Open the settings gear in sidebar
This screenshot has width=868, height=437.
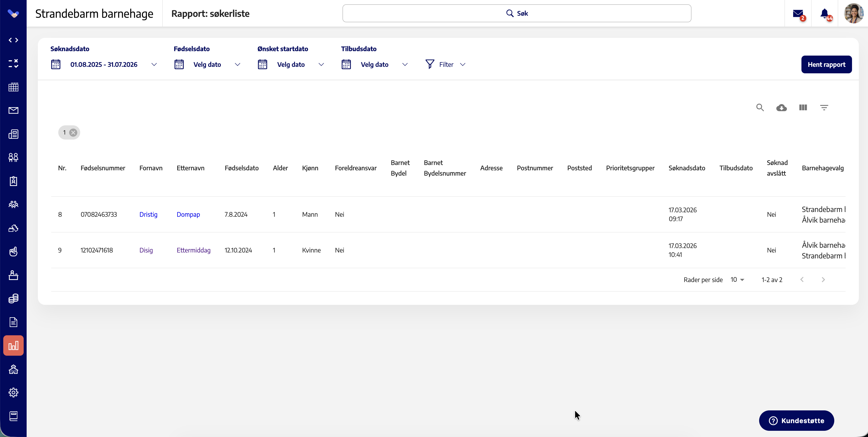click(14, 393)
